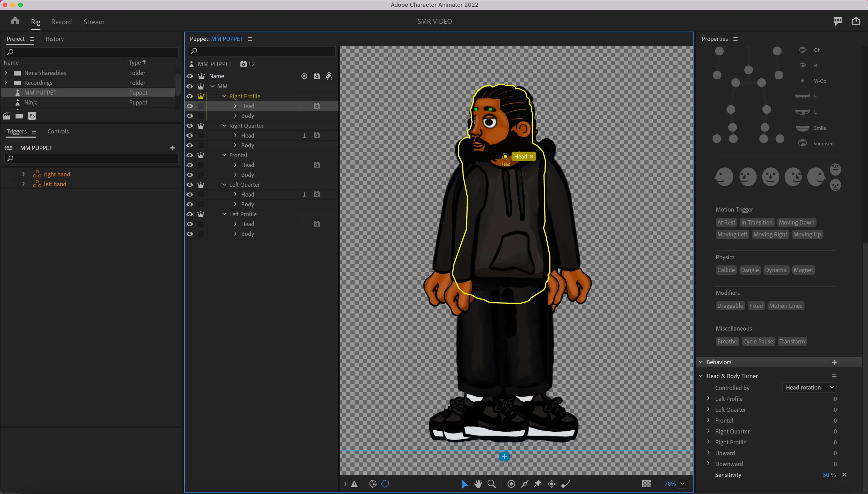Switch to the Record tab
This screenshot has height=494, width=868.
pyautogui.click(x=61, y=22)
